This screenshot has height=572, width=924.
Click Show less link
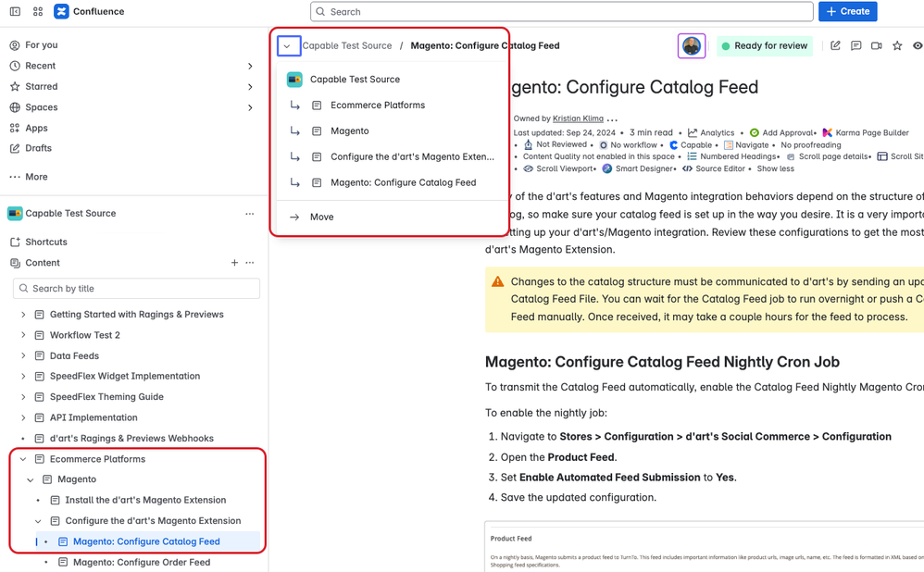tap(776, 168)
